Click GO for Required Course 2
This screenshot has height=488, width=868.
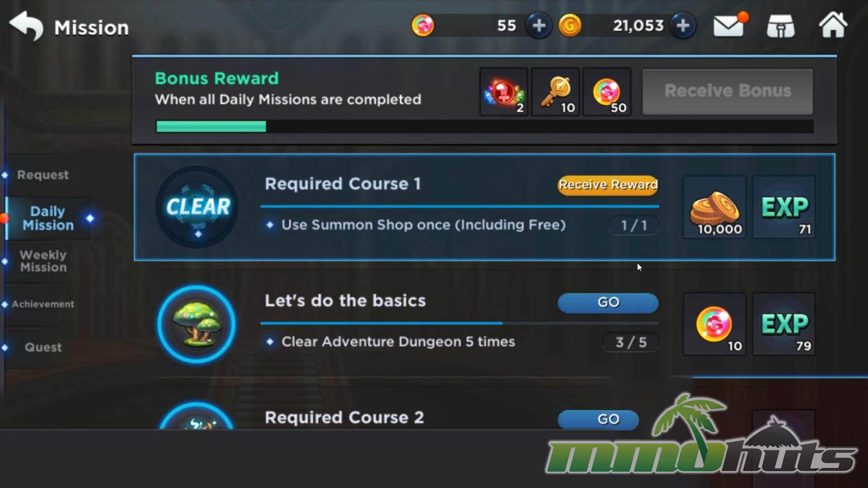598,419
